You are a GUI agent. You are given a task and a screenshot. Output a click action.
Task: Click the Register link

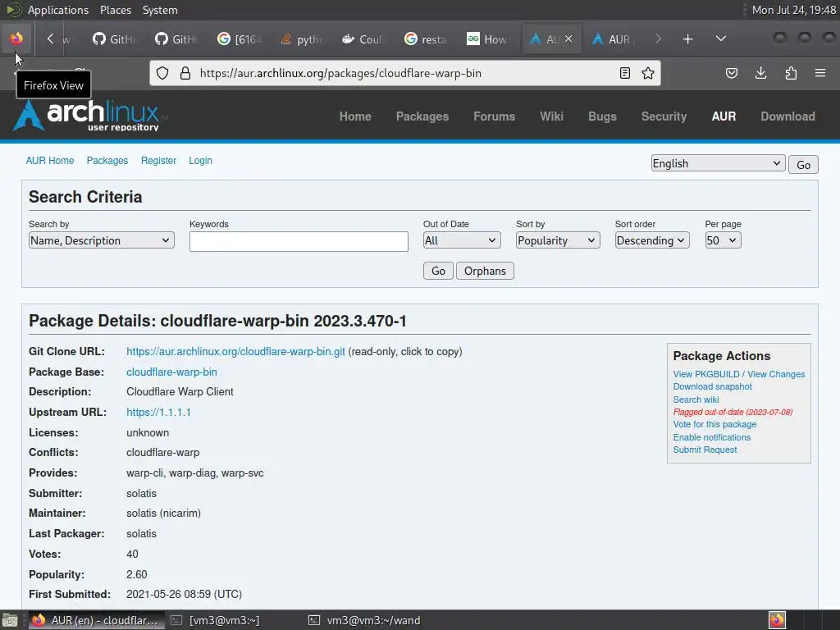(158, 161)
